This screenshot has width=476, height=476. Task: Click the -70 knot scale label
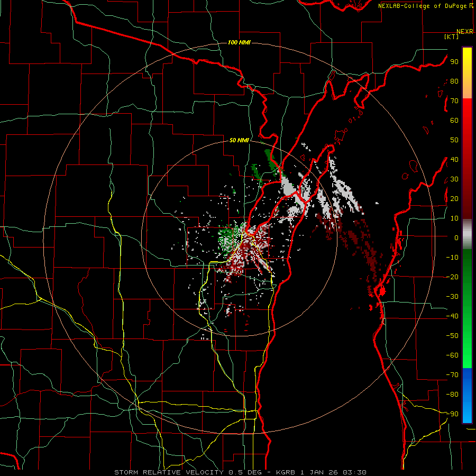(452, 375)
